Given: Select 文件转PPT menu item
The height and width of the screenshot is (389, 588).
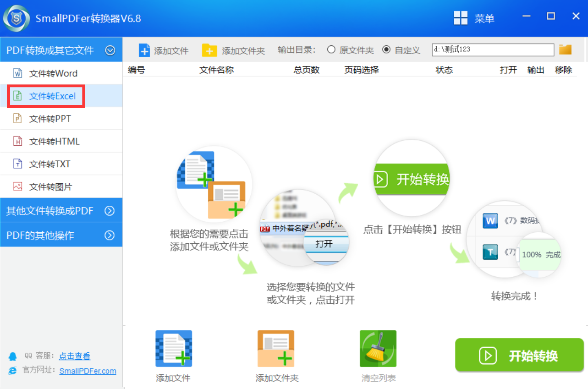Looking at the screenshot, I should pyautogui.click(x=62, y=118).
